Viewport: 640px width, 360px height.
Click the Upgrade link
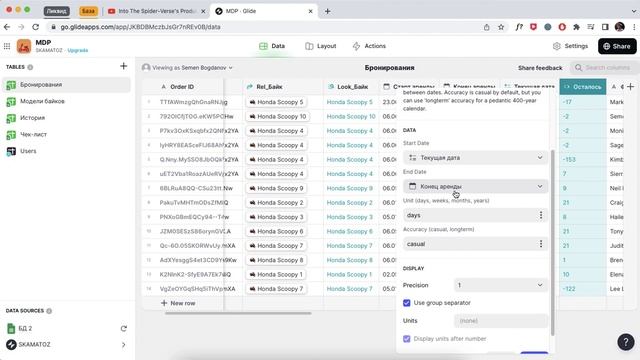pyautogui.click(x=78, y=50)
